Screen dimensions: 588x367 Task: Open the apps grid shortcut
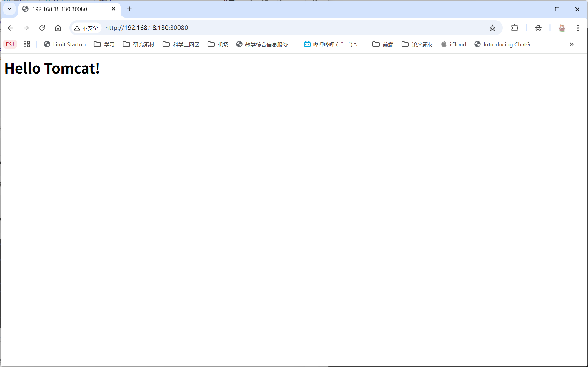(x=27, y=44)
